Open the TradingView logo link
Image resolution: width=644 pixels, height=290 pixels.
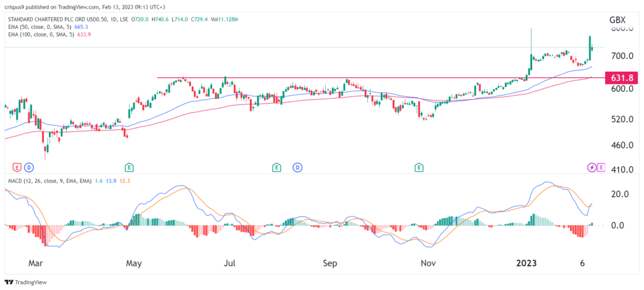25,282
